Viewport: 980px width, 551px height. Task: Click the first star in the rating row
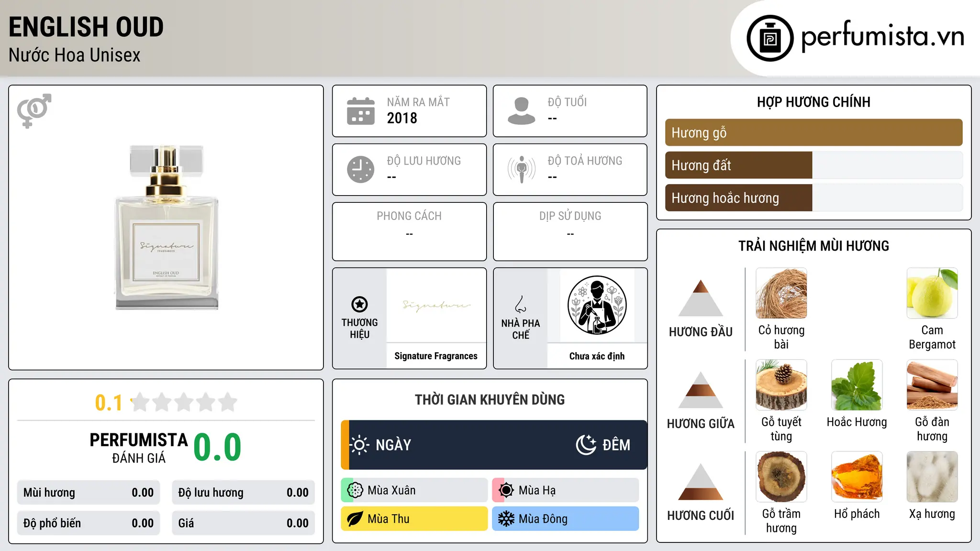pos(141,402)
